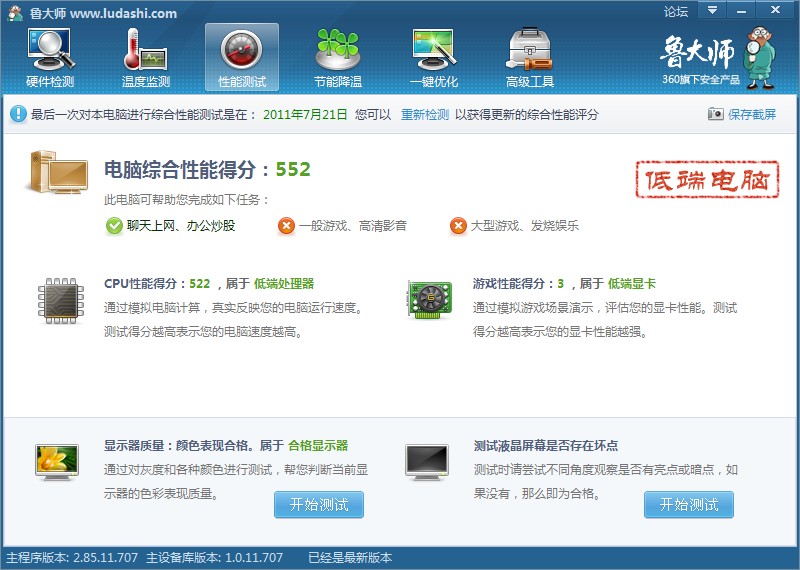The image size is (800, 570).
Task: Click 已经是最新版本 status text
Action: click(350, 557)
